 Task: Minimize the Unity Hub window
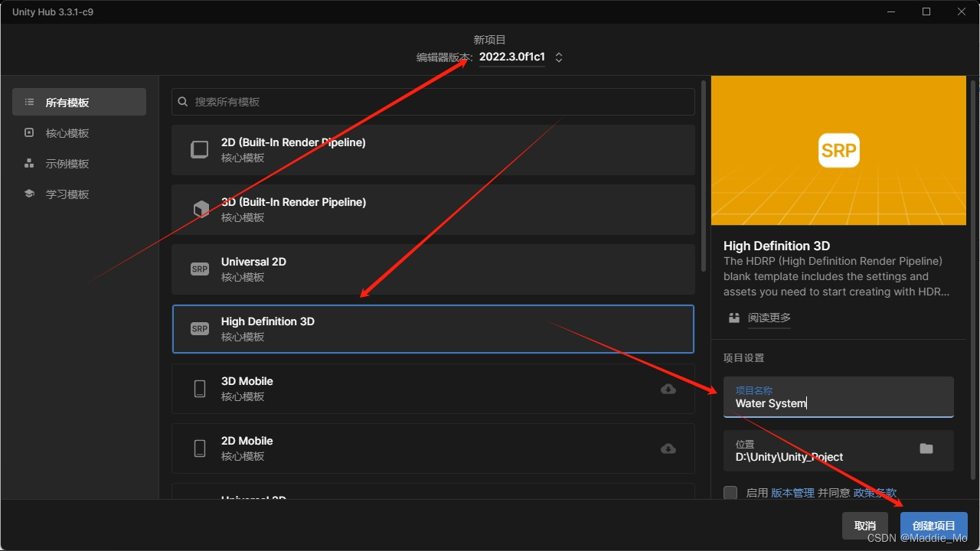click(x=891, y=11)
